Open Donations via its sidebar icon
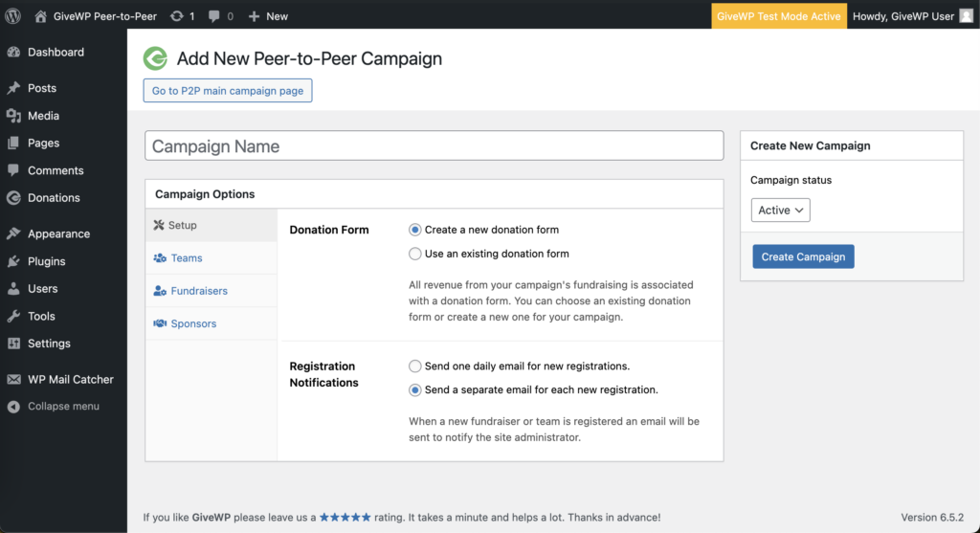This screenshot has height=533, width=980. coord(13,197)
